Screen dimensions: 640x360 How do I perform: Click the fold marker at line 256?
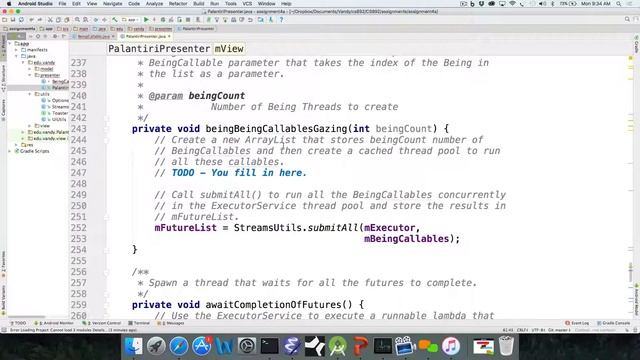(x=106, y=272)
